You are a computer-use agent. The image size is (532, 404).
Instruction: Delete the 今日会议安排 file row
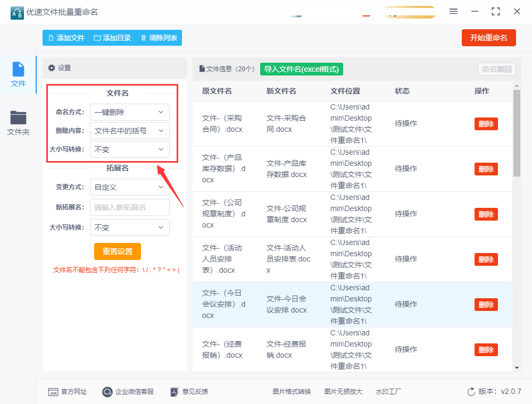[486, 305]
